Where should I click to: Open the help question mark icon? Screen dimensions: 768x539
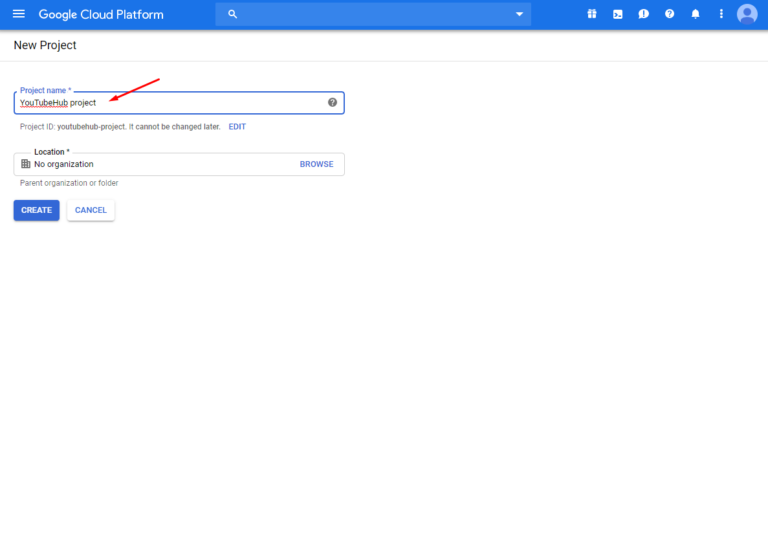click(x=670, y=14)
